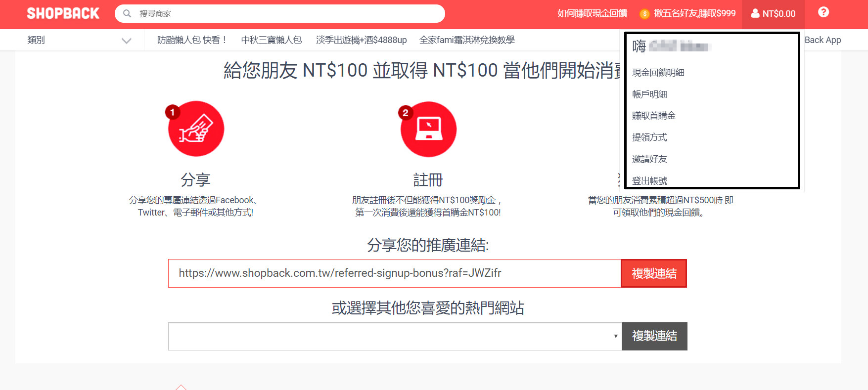
Task: Click the search magnifier icon
Action: click(x=127, y=13)
